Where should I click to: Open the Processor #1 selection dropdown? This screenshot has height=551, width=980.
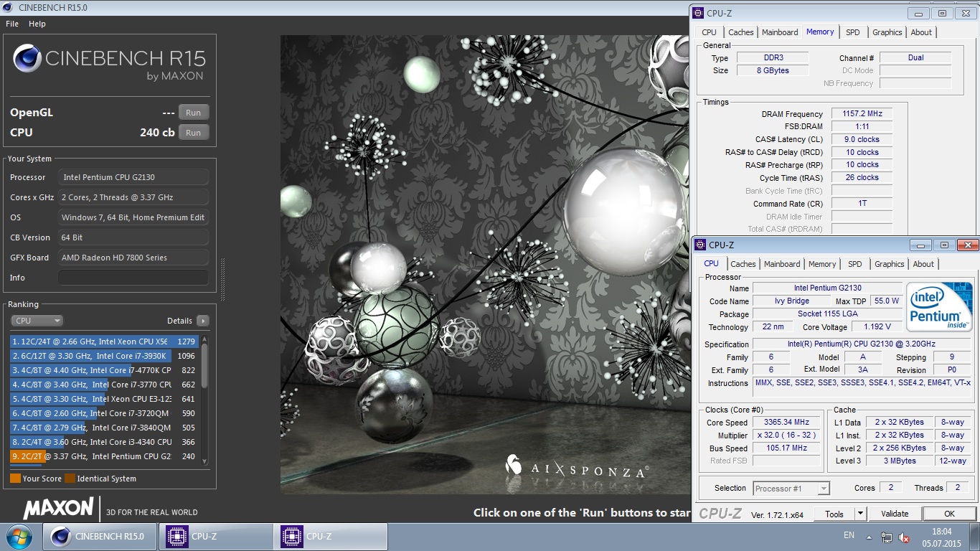click(791, 489)
